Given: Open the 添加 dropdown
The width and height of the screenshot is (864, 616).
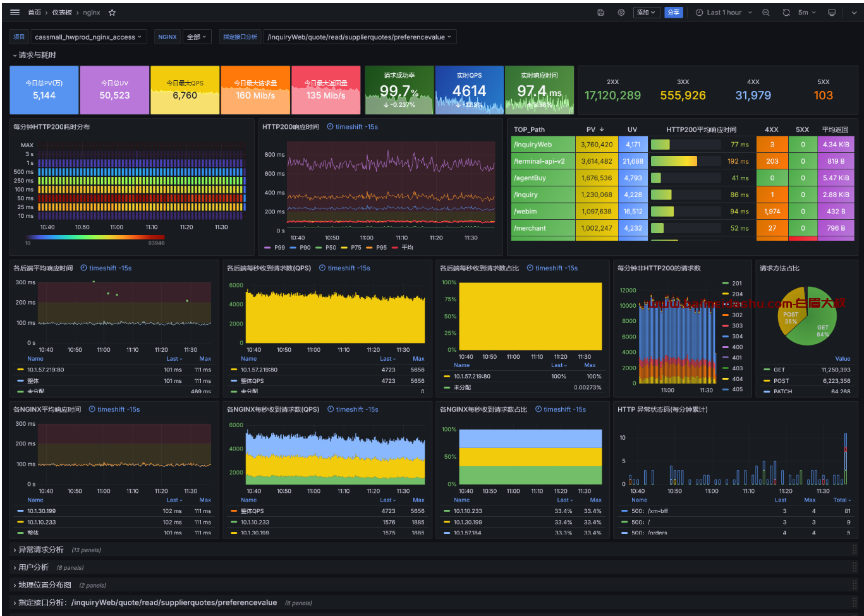Looking at the screenshot, I should pos(647,13).
